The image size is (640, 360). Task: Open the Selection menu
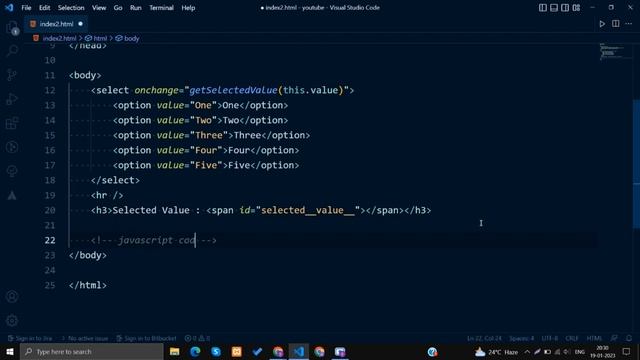(x=71, y=8)
